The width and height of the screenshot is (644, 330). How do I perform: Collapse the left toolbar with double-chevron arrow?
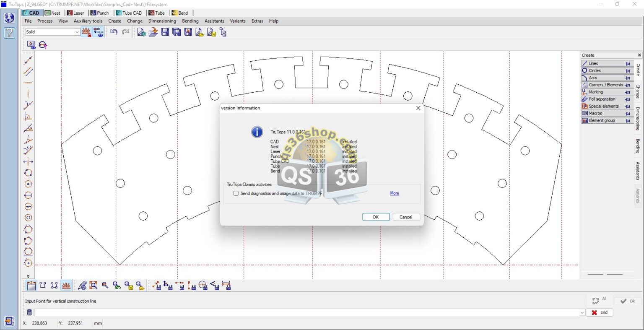point(29,275)
